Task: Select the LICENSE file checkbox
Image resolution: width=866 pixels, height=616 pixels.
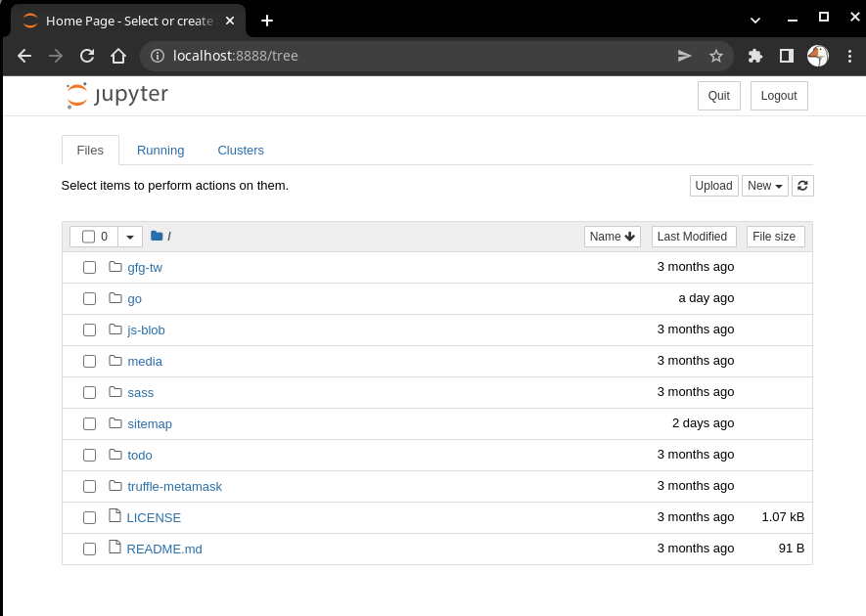Action: tap(89, 518)
